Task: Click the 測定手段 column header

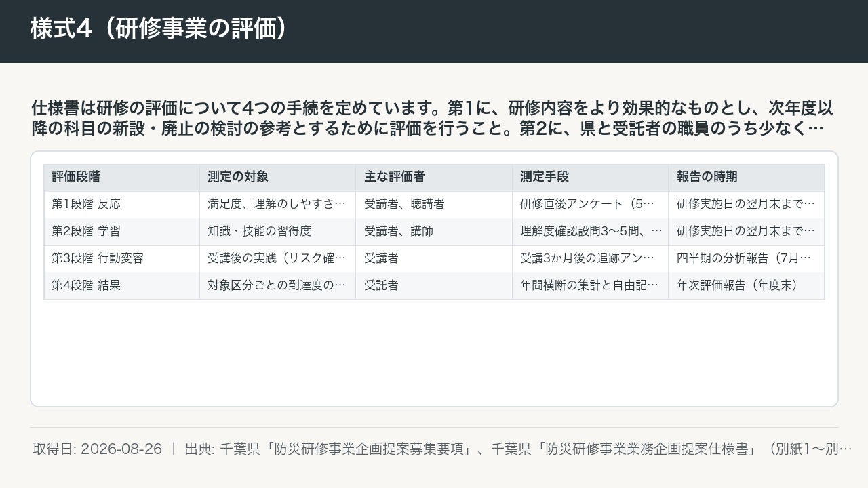Action: [x=590, y=178]
